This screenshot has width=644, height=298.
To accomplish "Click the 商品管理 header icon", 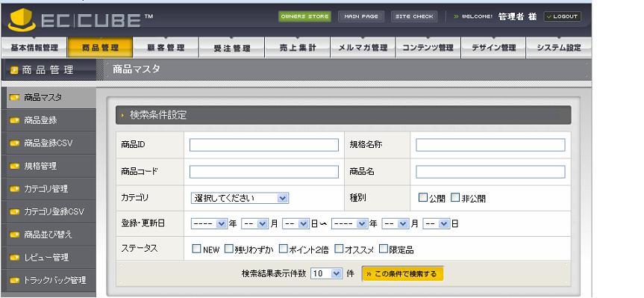I will [14, 70].
